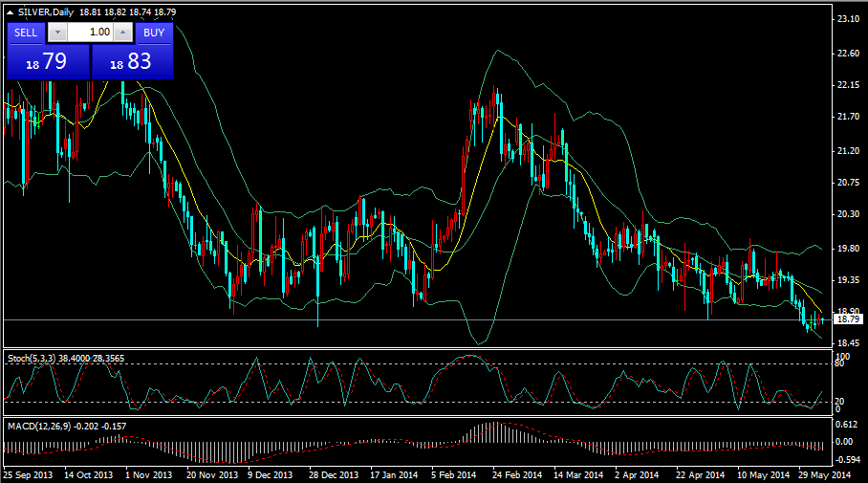Click the 19.35 price scale value
The height and width of the screenshot is (483, 868).
[848, 279]
